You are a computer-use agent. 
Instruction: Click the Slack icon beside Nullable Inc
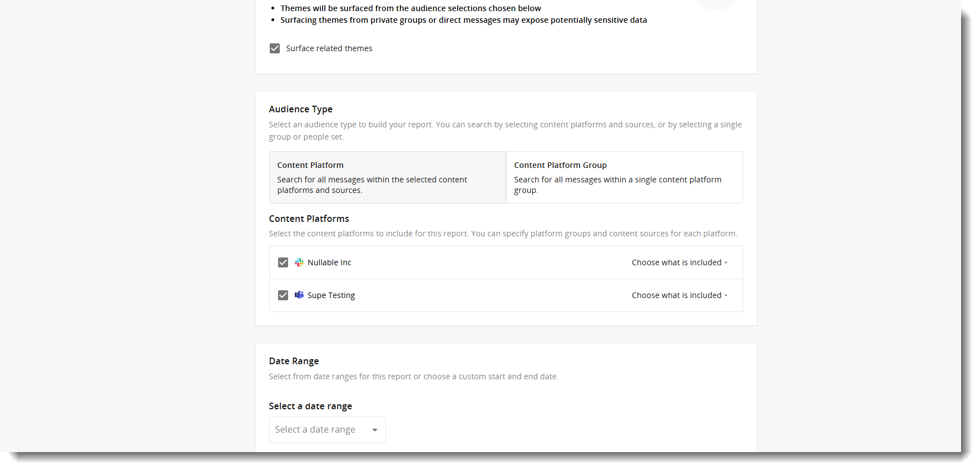299,262
